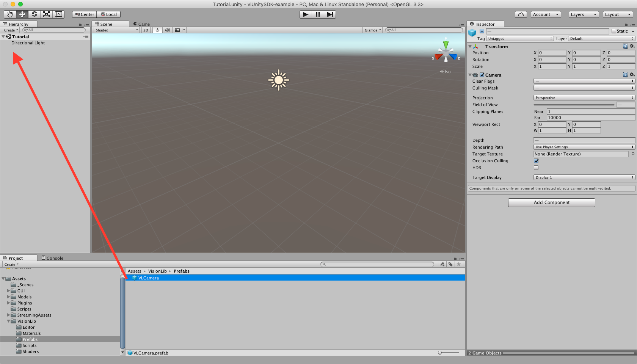This screenshot has width=637, height=364.
Task: Toggle pivot Center mode button
Action: tap(85, 14)
